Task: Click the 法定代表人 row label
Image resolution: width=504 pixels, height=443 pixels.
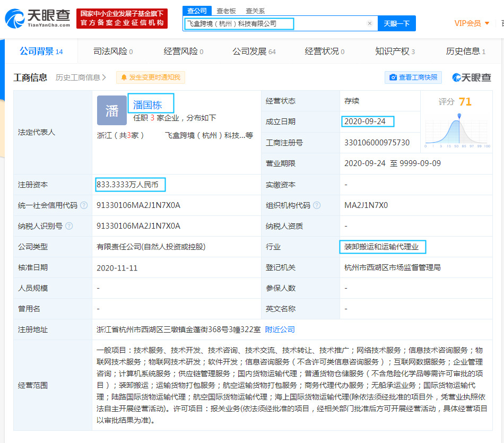Action: pyautogui.click(x=37, y=132)
